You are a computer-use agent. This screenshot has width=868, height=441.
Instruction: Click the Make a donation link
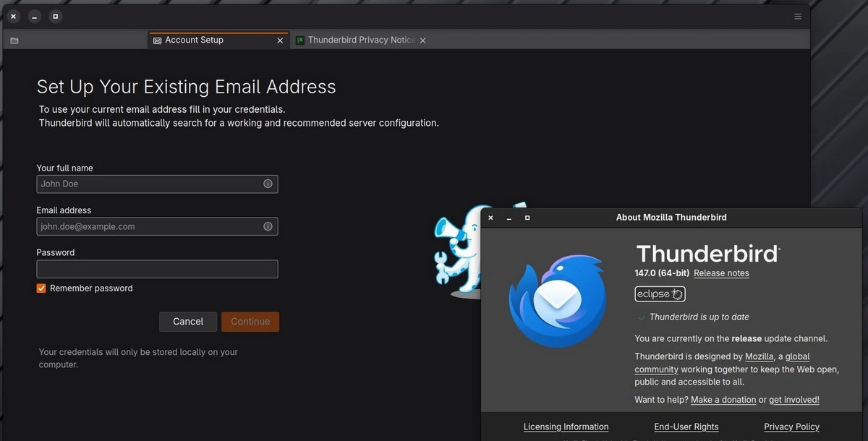pyautogui.click(x=723, y=400)
